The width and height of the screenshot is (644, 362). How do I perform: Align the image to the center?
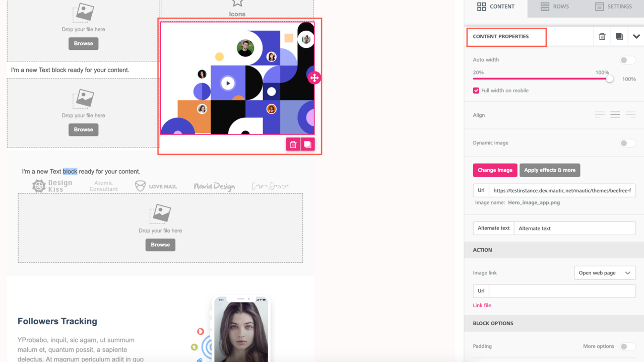[x=615, y=114]
